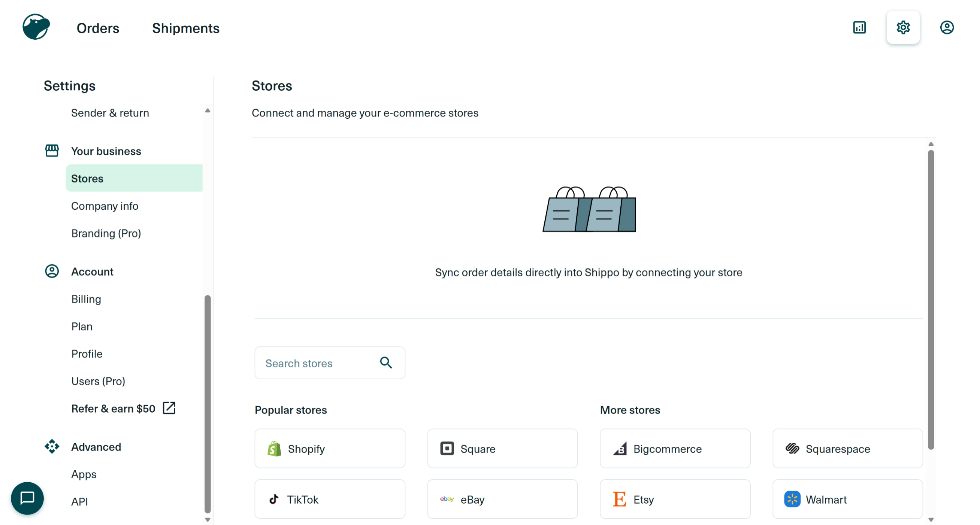980x525 pixels.
Task: Open Plan settings
Action: tap(82, 326)
